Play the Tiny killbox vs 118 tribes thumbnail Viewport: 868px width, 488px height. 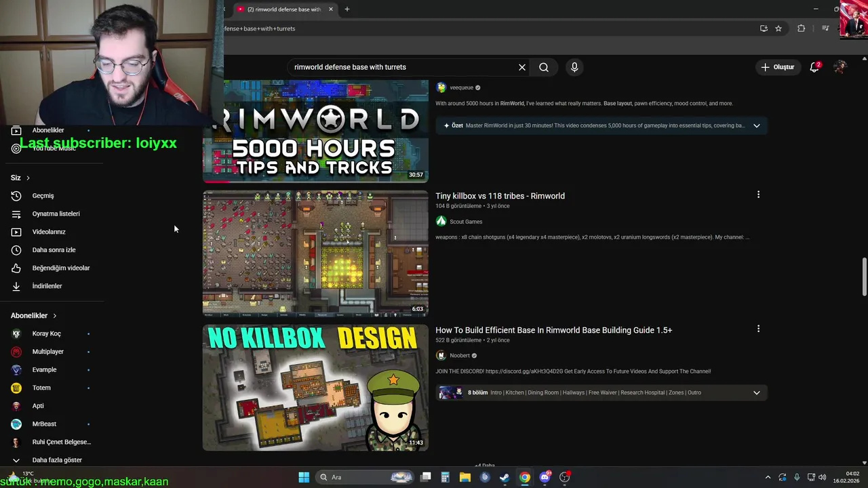coord(315,253)
